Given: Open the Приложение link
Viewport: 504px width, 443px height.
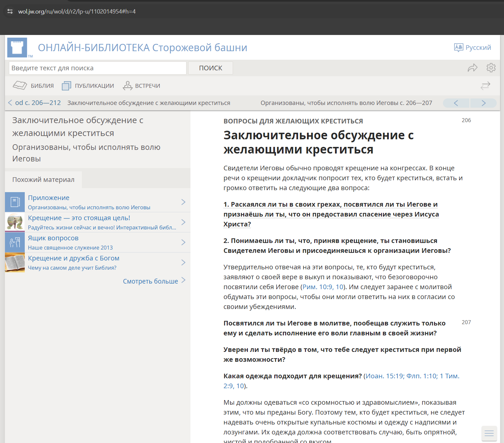Looking at the screenshot, I should tap(49, 198).
